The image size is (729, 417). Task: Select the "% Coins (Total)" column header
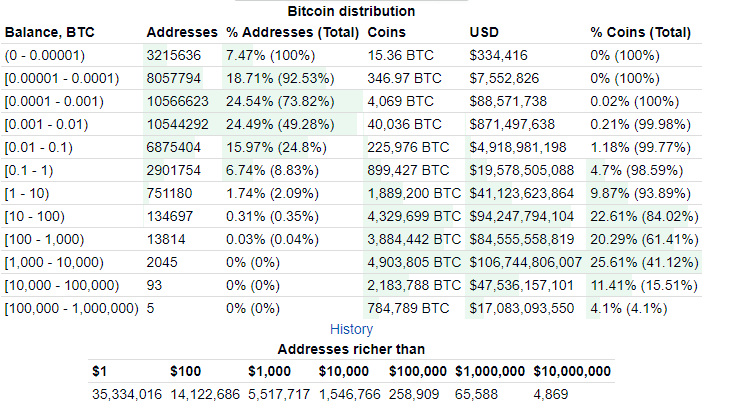pyautogui.click(x=640, y=32)
